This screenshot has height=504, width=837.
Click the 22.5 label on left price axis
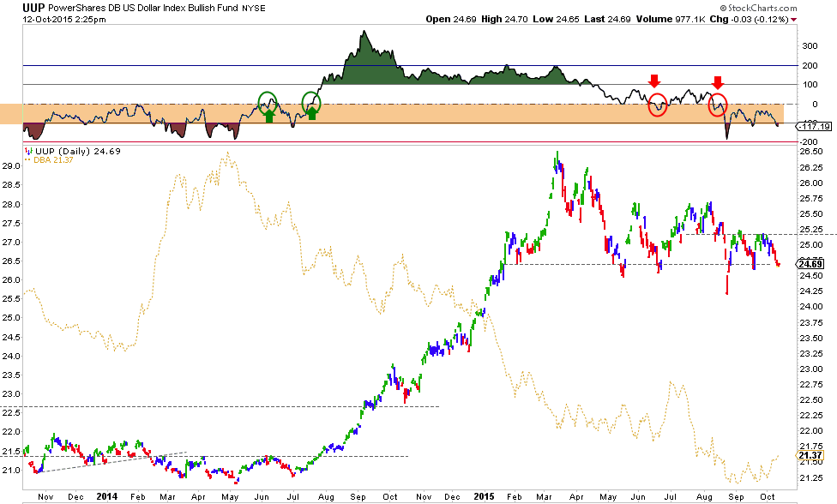pos(10,413)
